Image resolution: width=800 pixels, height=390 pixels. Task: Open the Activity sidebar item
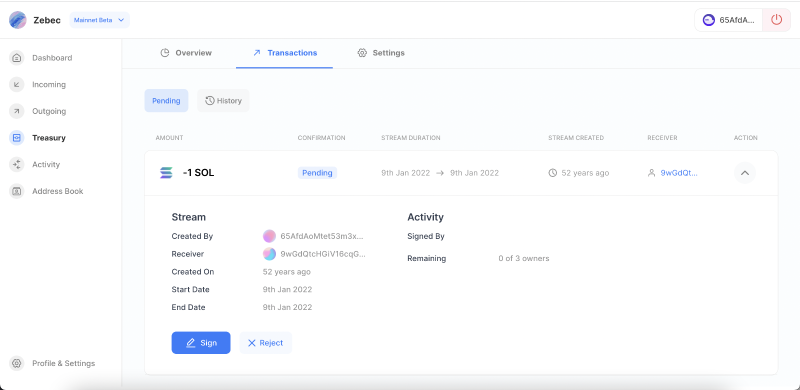[46, 164]
